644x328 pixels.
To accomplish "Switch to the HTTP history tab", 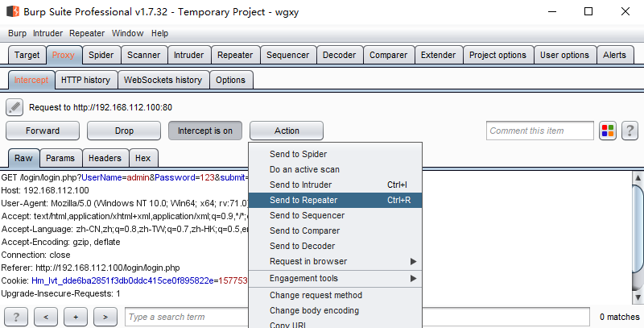I will point(85,80).
